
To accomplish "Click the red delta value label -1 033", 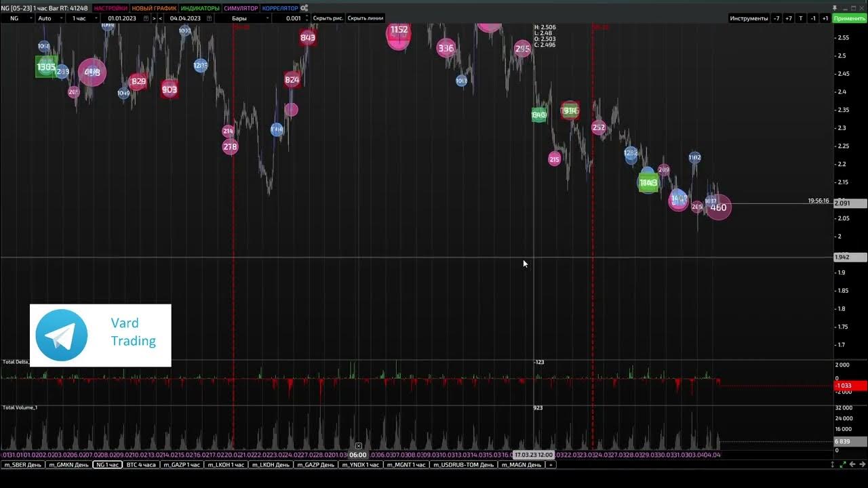I will pyautogui.click(x=850, y=386).
